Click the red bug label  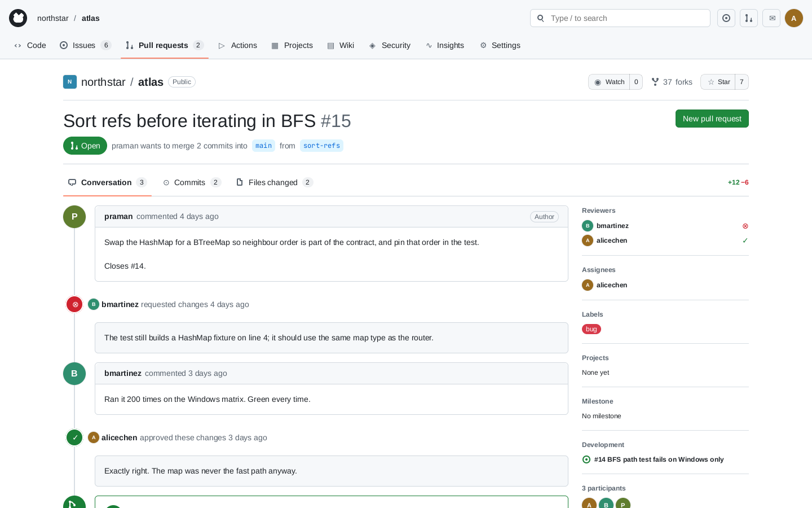[592, 329]
